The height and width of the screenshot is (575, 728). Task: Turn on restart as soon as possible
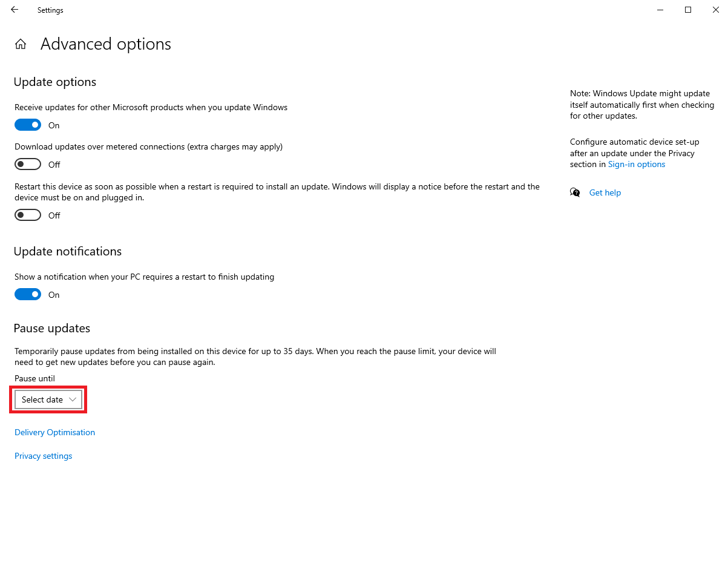pos(28,215)
